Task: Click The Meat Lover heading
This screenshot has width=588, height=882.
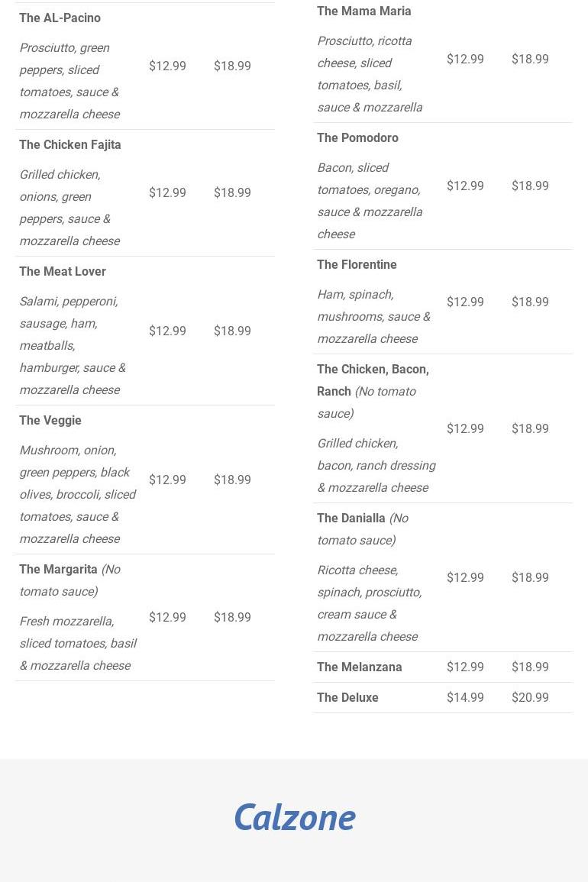Action: click(63, 271)
